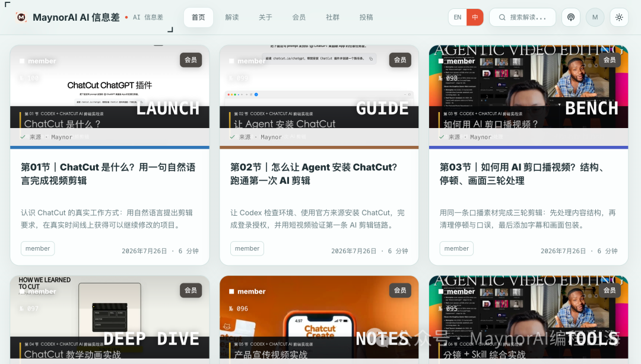641x364 pixels.
Task: Open article 第01节 ChatCut 是什么
Action: tap(109, 174)
